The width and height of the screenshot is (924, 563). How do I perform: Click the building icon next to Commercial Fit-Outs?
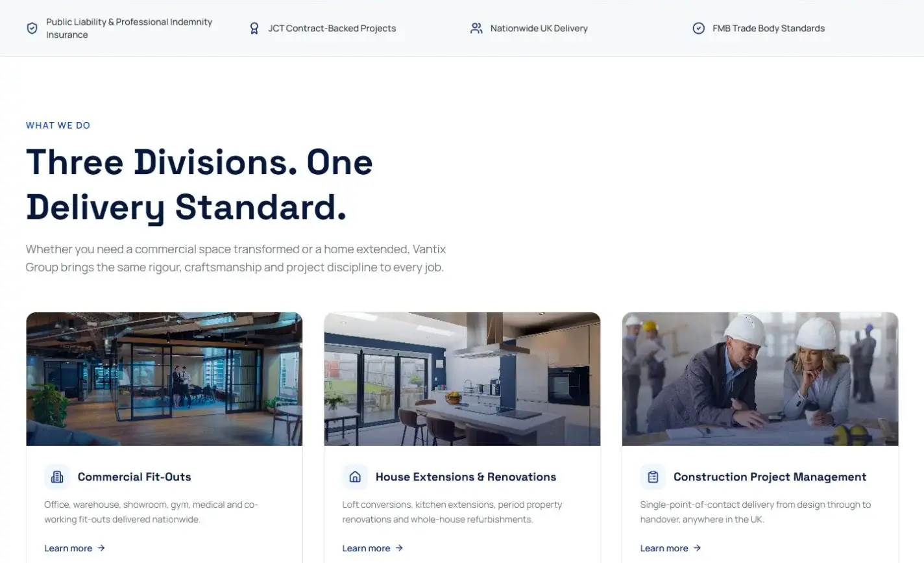coord(57,477)
